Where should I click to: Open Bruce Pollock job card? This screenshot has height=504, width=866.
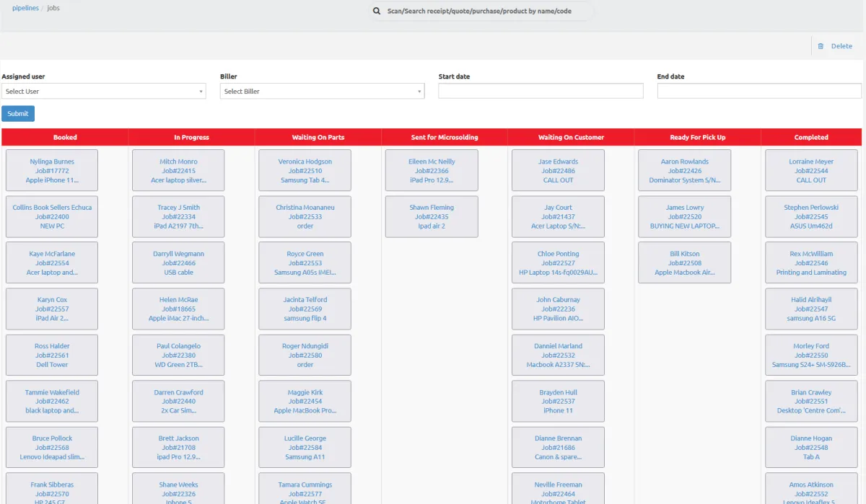coord(52,448)
